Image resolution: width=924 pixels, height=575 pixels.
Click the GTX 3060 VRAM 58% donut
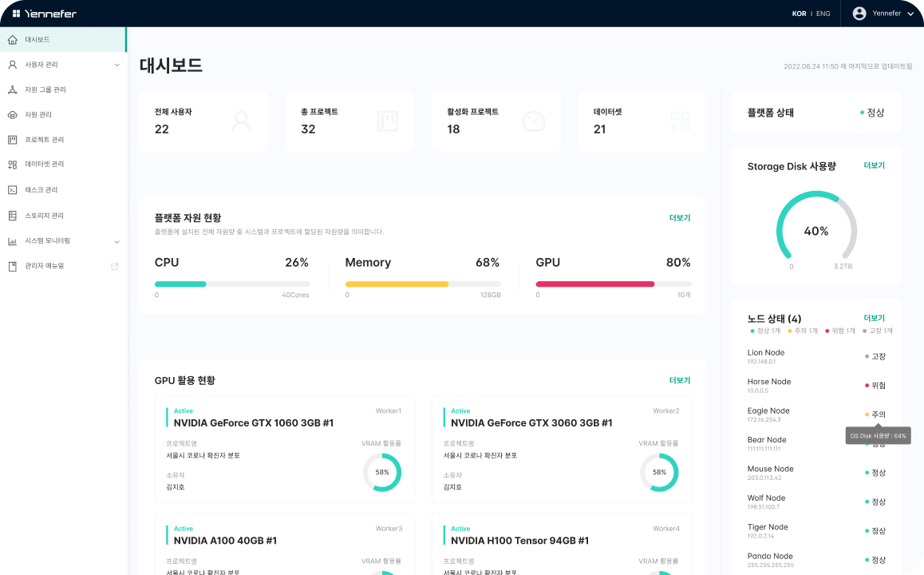pos(659,473)
